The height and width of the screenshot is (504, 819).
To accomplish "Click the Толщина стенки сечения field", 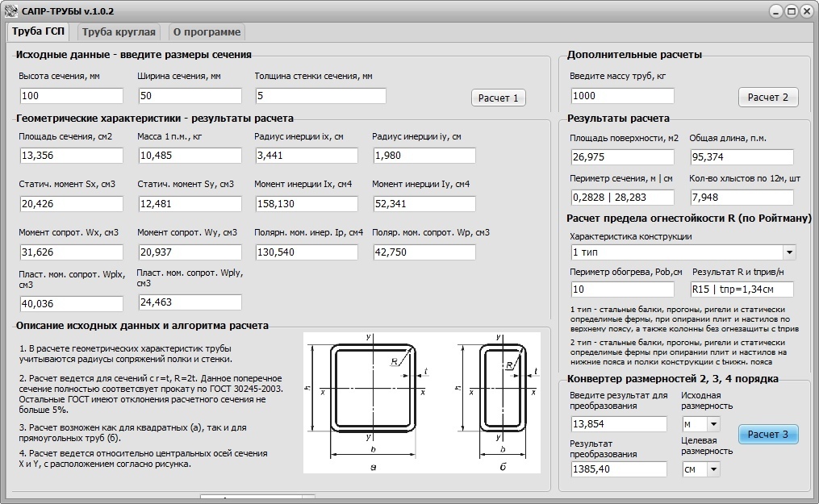I will tap(320, 96).
